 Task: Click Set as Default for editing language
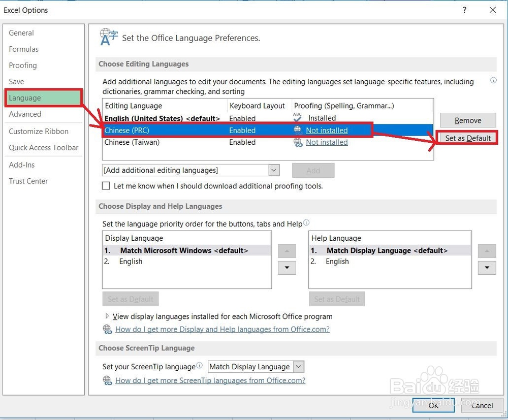click(467, 138)
